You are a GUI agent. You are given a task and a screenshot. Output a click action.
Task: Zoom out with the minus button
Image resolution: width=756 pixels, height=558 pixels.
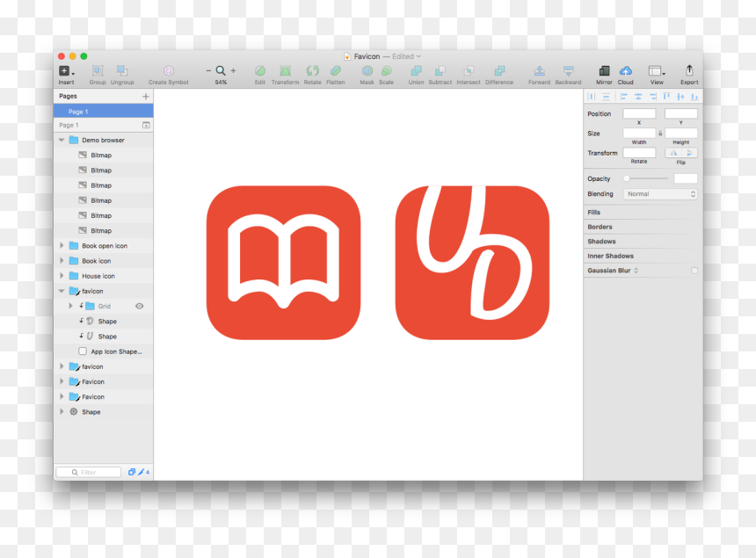coord(208,71)
